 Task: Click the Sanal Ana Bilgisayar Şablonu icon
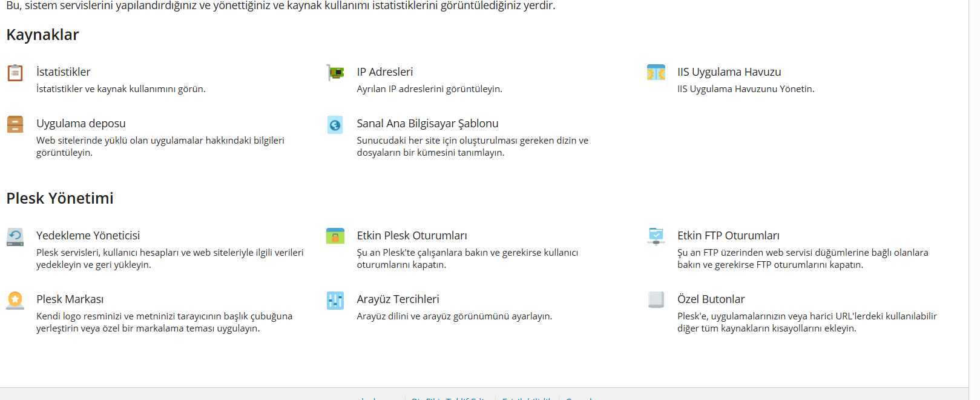335,125
